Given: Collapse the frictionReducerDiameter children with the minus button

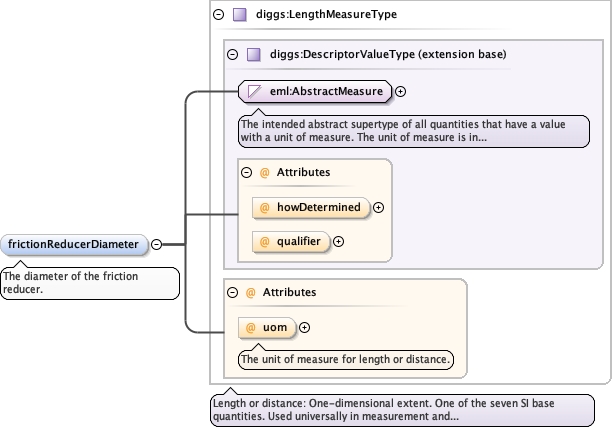Looking at the screenshot, I should pyautogui.click(x=157, y=244).
